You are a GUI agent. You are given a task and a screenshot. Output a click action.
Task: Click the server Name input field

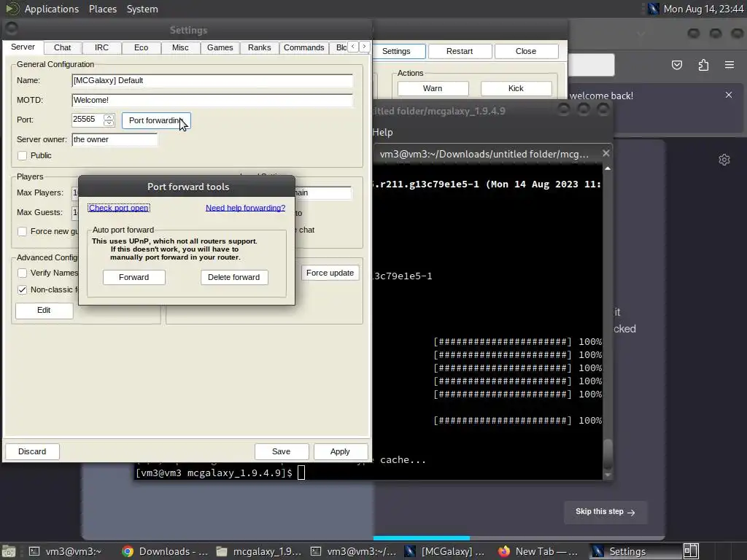click(212, 80)
